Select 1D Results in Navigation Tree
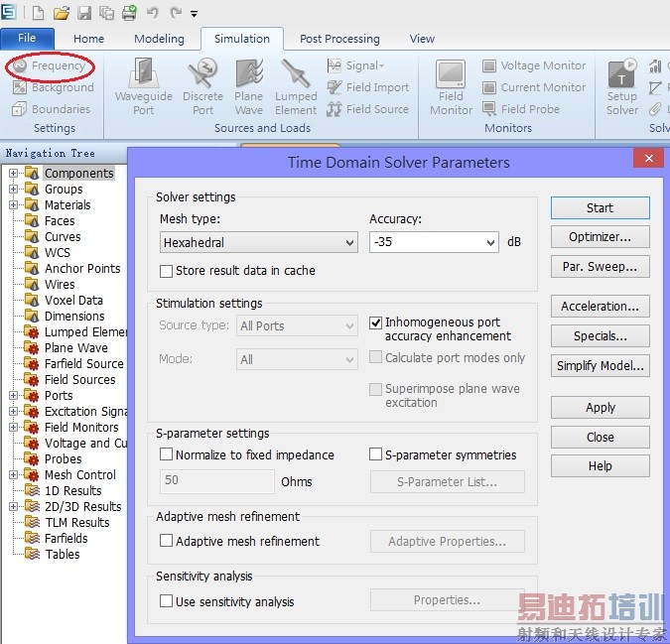This screenshot has height=644, width=670. coord(73,490)
